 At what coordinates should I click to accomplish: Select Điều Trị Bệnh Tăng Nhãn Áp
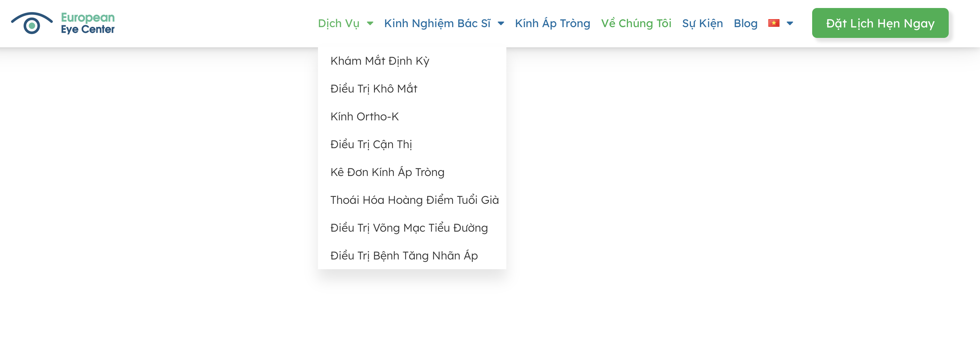(404, 256)
